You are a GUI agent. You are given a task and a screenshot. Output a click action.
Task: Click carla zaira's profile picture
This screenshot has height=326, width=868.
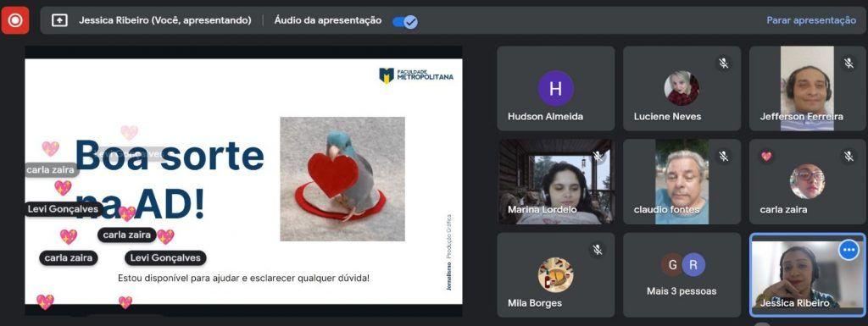pos(807,182)
